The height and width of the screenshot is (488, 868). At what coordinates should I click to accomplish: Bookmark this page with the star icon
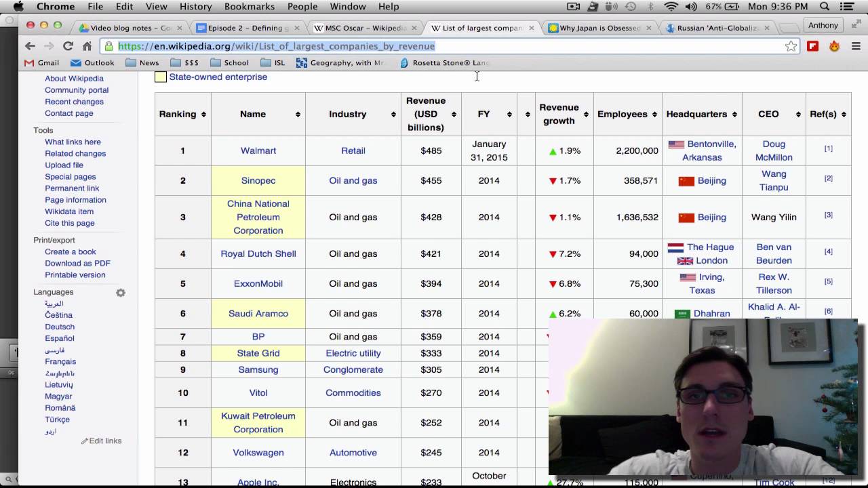791,46
